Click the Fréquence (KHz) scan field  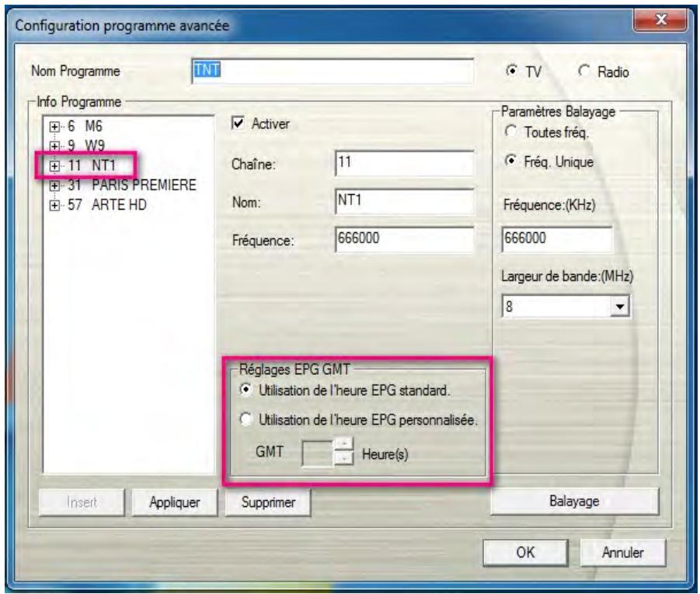[x=557, y=239]
